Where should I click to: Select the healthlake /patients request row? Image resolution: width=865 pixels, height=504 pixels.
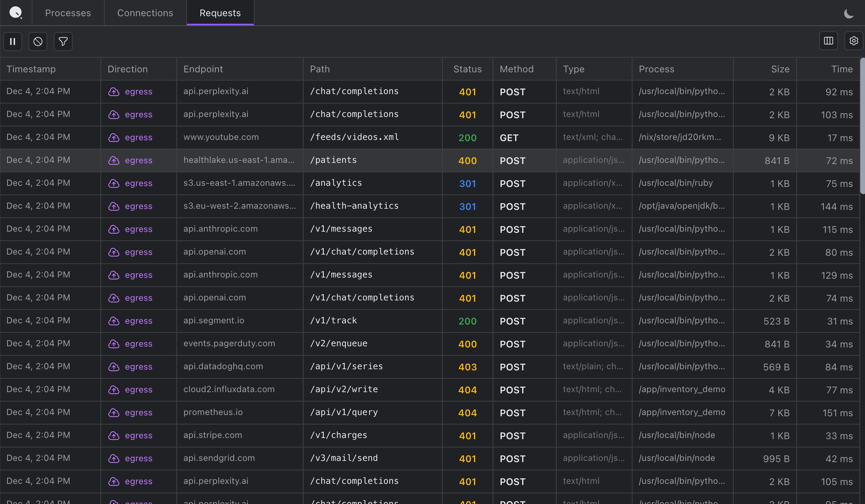click(x=333, y=160)
